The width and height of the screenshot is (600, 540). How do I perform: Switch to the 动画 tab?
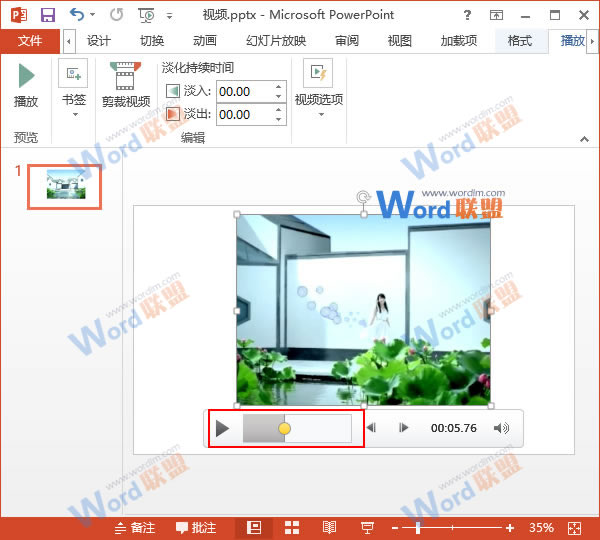coord(205,41)
